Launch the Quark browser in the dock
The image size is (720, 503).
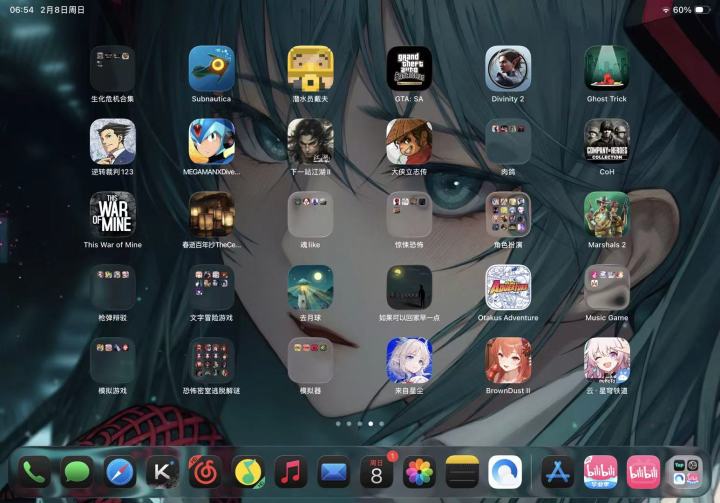pyautogui.click(x=505, y=472)
